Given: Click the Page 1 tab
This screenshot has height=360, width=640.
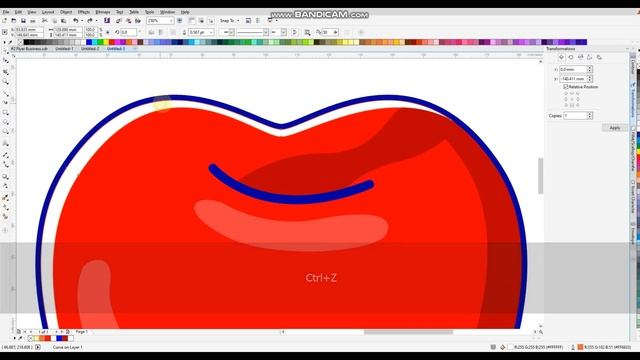Looking at the screenshot, I should click(82, 332).
